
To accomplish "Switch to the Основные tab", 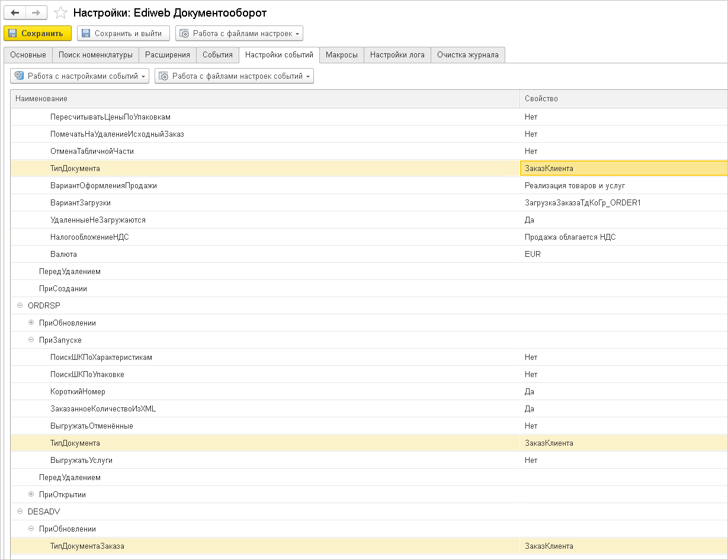I will pyautogui.click(x=28, y=55).
